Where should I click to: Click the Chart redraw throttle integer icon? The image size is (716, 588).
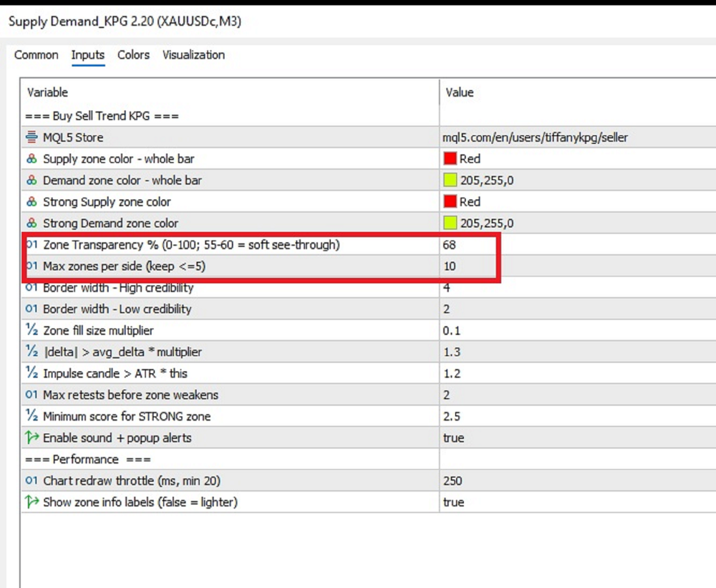pyautogui.click(x=31, y=480)
